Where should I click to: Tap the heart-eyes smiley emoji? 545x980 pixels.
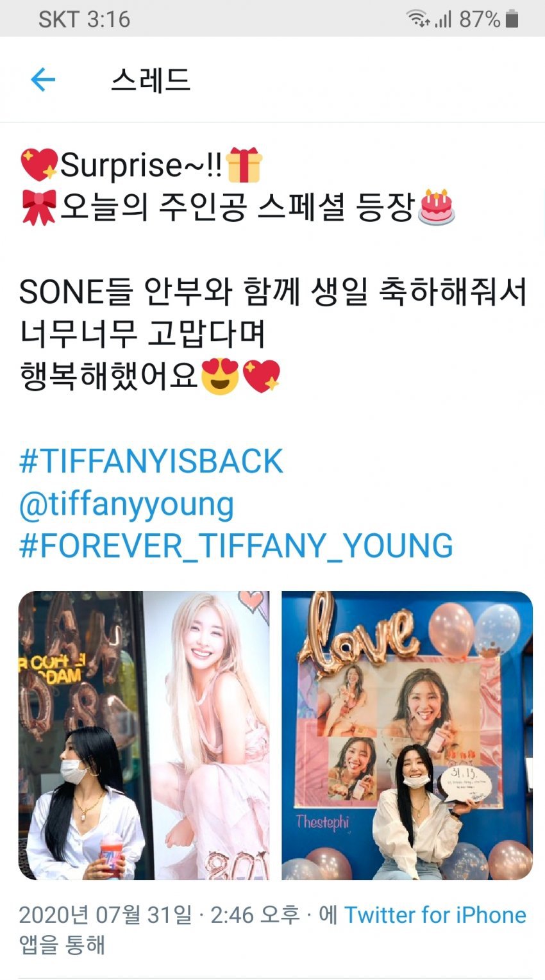click(220, 376)
